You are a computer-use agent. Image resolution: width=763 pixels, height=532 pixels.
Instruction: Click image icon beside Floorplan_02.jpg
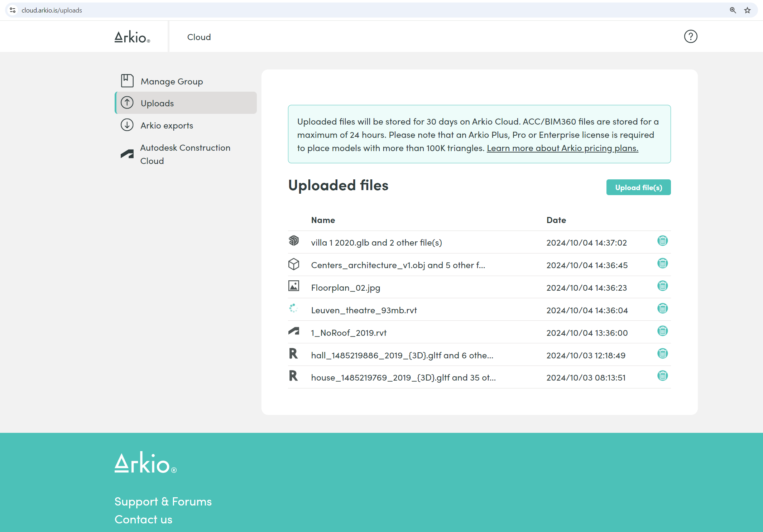(x=294, y=286)
